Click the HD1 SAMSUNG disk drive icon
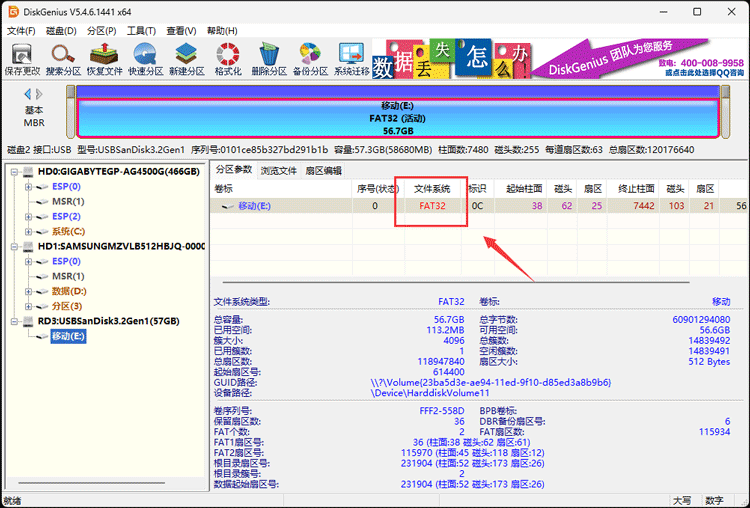This screenshot has width=750, height=508. (x=29, y=246)
